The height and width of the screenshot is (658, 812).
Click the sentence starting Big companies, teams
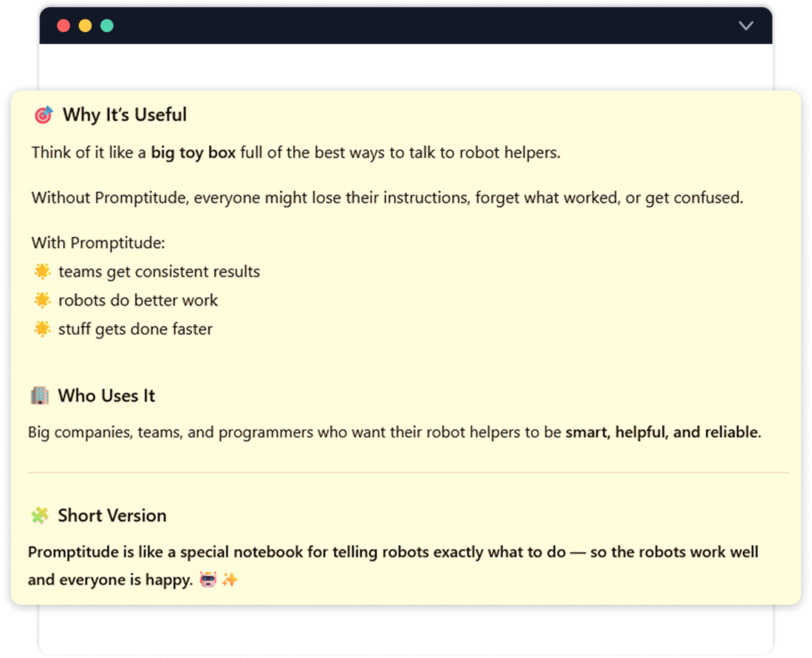click(394, 432)
